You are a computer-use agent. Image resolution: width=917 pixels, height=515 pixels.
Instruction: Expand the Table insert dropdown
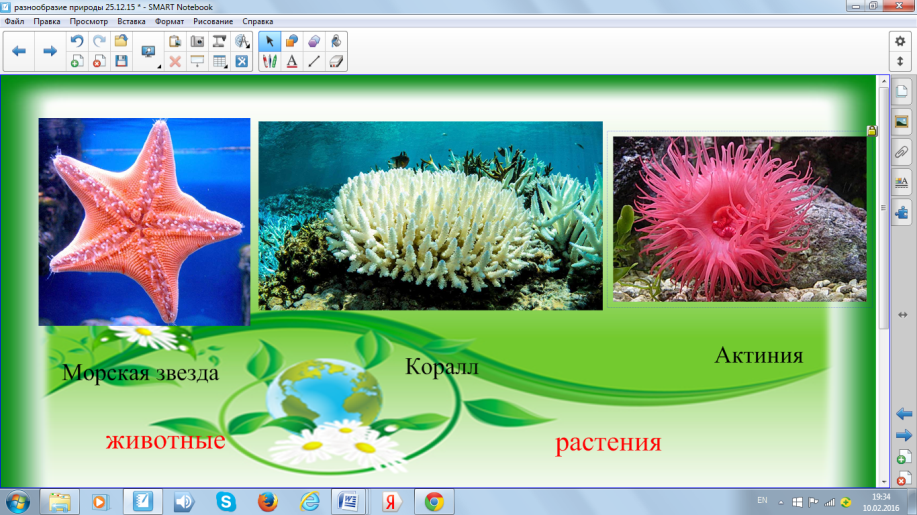219,61
